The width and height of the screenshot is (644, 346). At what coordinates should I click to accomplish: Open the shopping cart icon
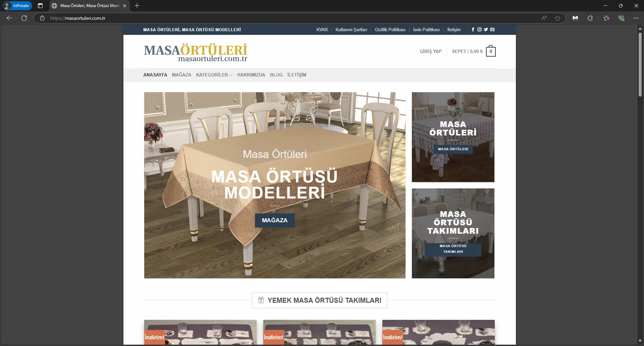[x=490, y=51]
